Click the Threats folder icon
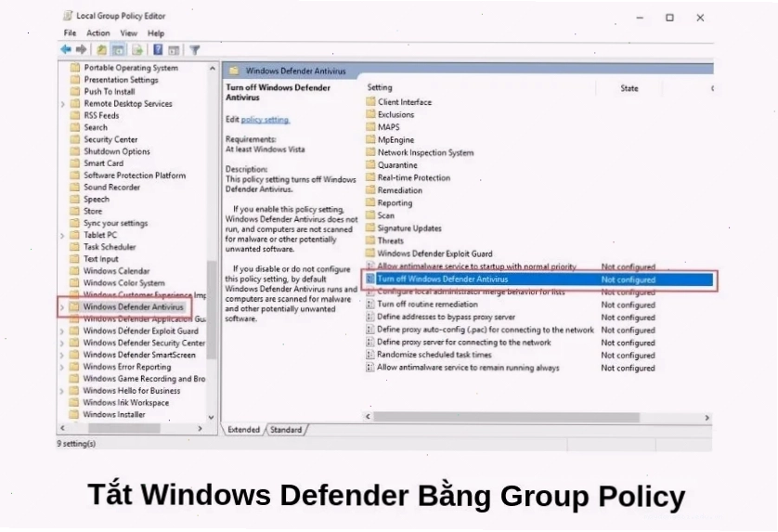The image size is (778, 532). tap(370, 240)
